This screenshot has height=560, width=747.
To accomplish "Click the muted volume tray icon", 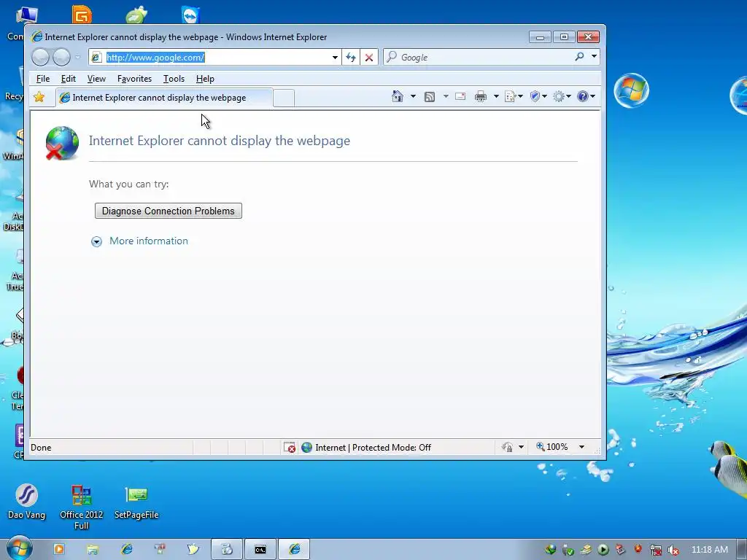I will (673, 550).
